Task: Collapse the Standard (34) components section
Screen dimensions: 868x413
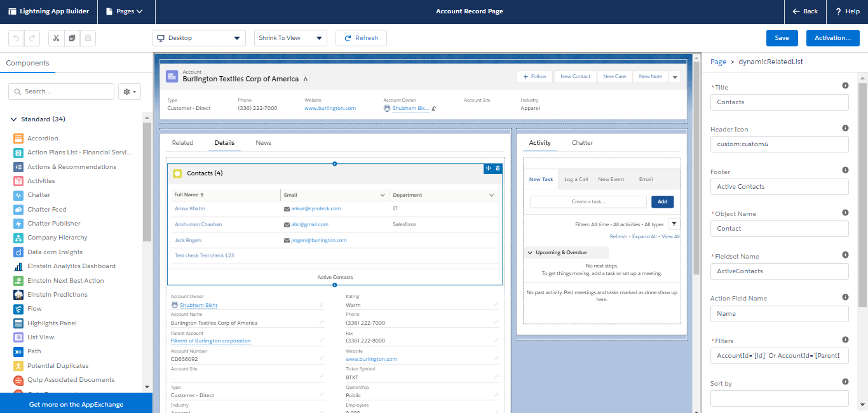Action: [13, 119]
